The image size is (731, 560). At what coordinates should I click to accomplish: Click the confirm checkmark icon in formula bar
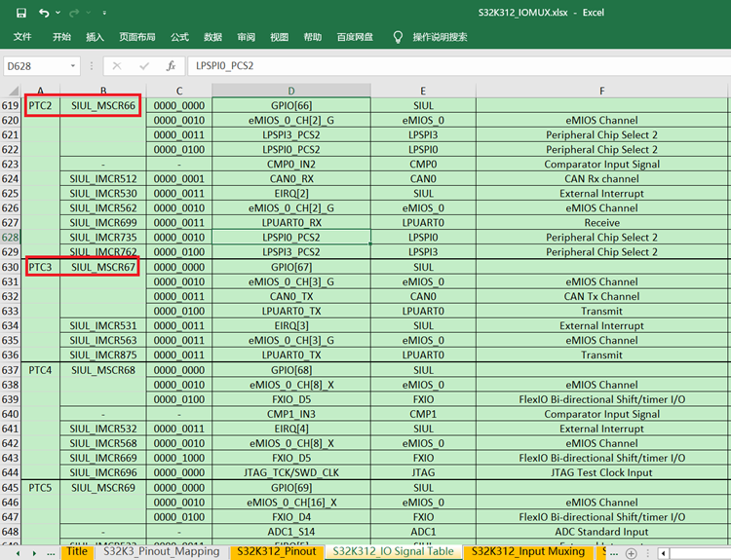[144, 66]
